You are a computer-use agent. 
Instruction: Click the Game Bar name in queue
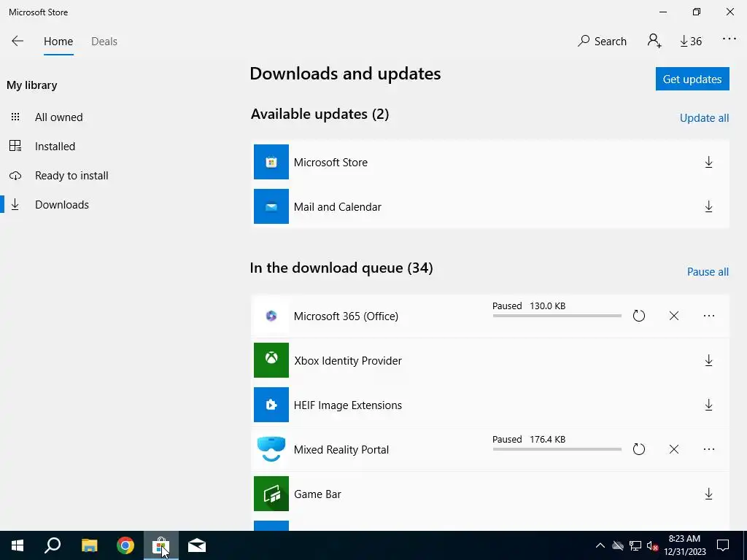317,494
